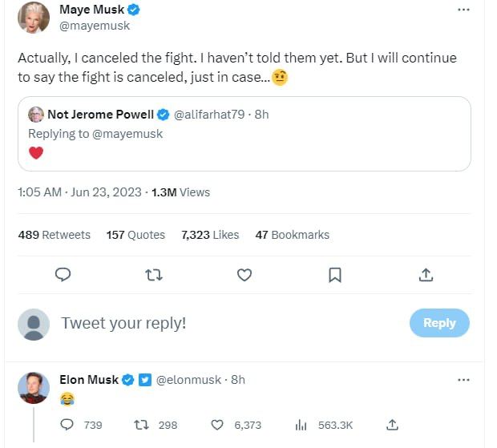Like Elon Musk's reply
The width and height of the screenshot is (497, 448).
(x=216, y=425)
